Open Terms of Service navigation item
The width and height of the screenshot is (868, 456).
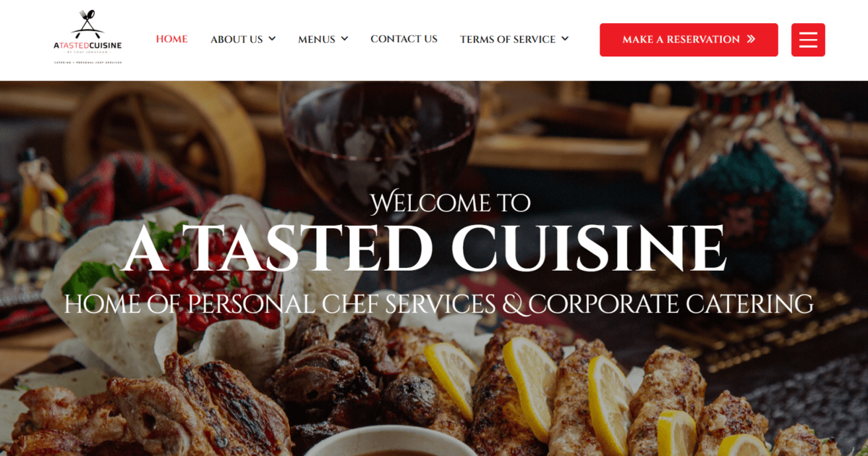click(508, 39)
